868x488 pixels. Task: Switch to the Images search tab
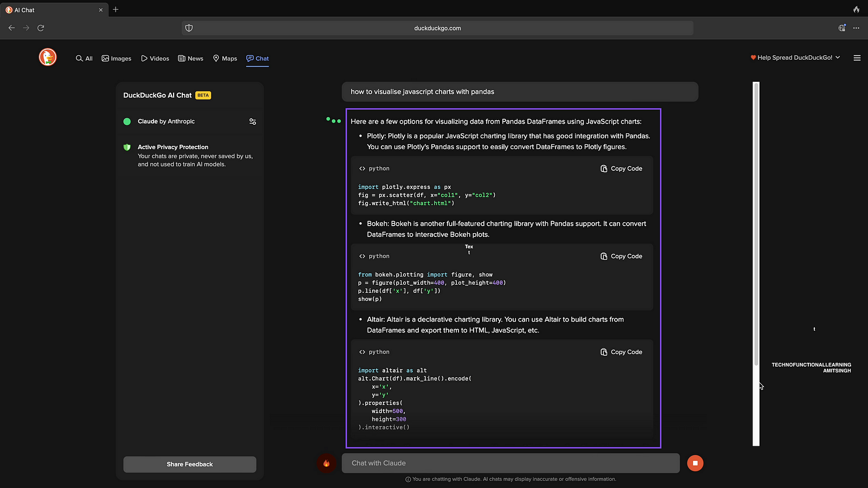tap(117, 59)
